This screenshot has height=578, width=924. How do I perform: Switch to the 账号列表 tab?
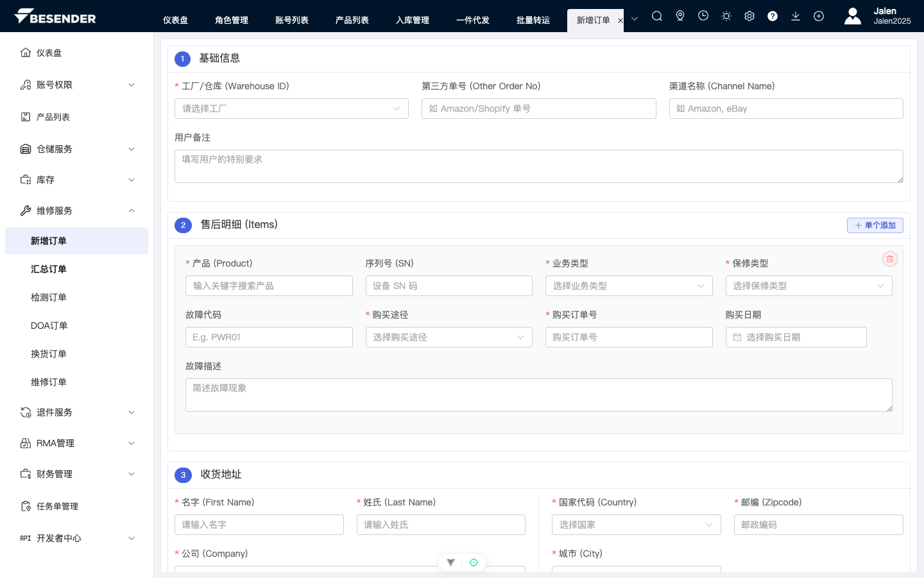(x=292, y=21)
